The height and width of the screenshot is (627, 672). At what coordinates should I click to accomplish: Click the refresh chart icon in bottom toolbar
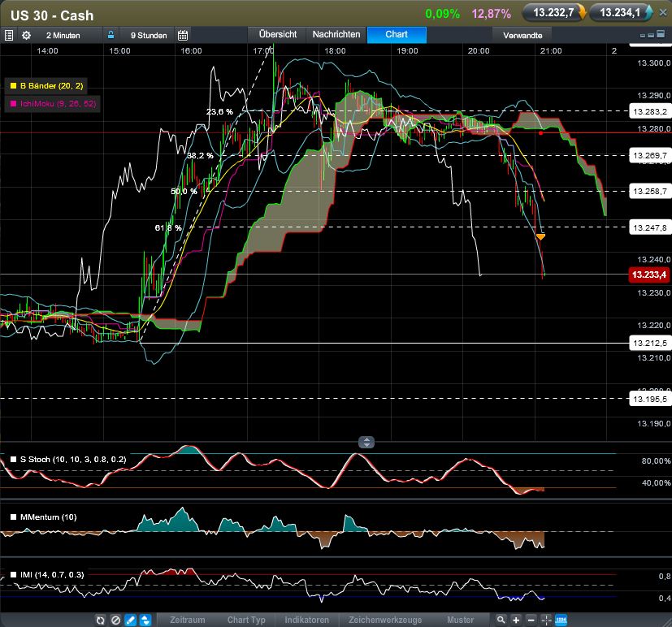tap(101, 620)
